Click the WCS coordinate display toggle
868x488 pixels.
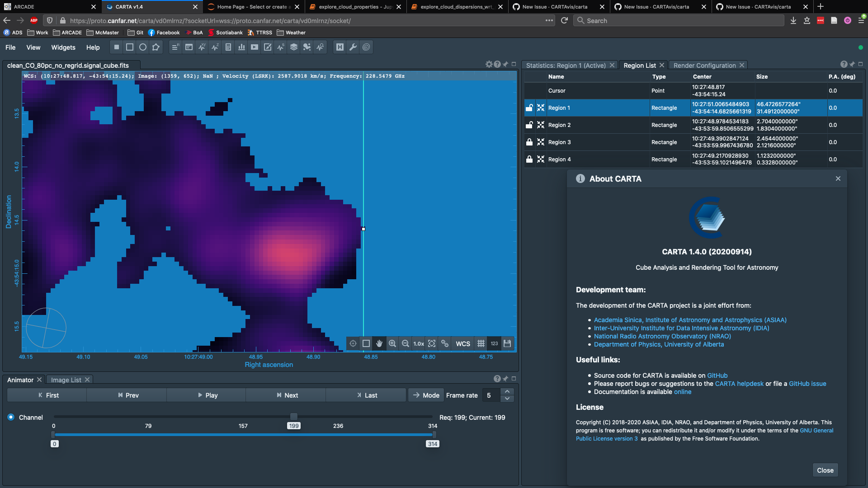coord(463,343)
